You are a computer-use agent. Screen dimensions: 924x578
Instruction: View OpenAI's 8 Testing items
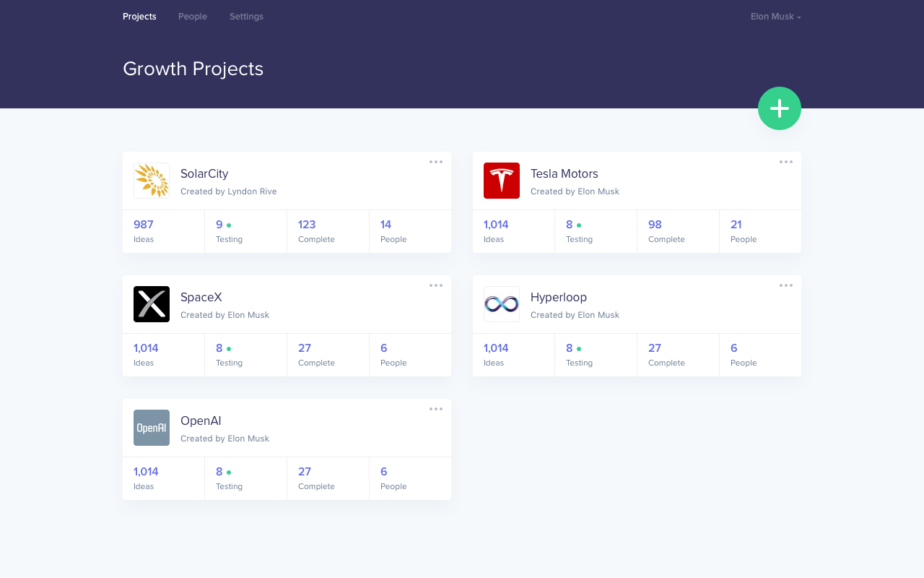[x=245, y=478]
